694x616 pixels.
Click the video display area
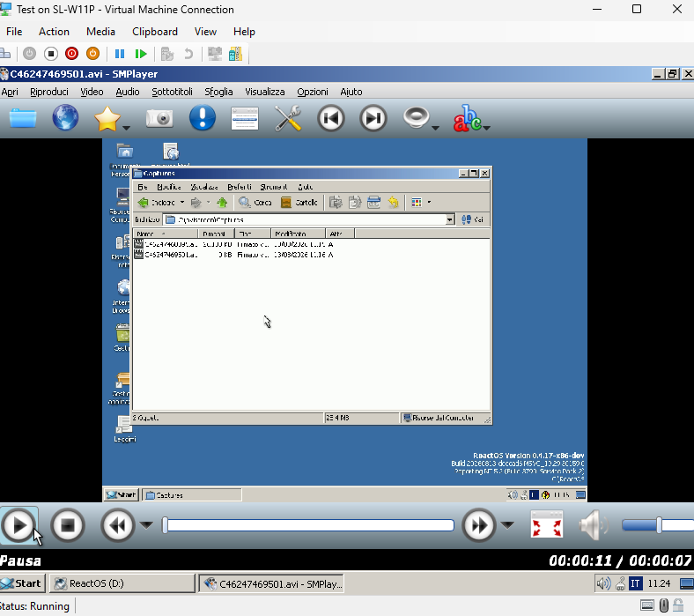pos(346,320)
